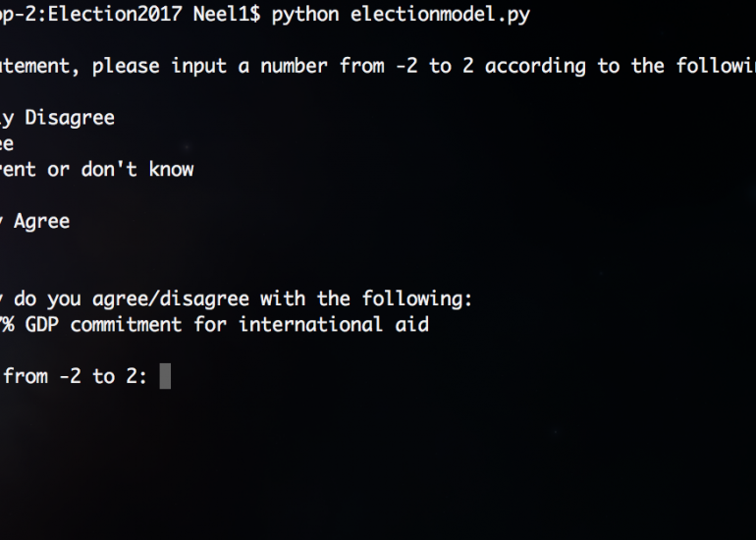Click the word 'for' in GDP statement

coord(210,325)
